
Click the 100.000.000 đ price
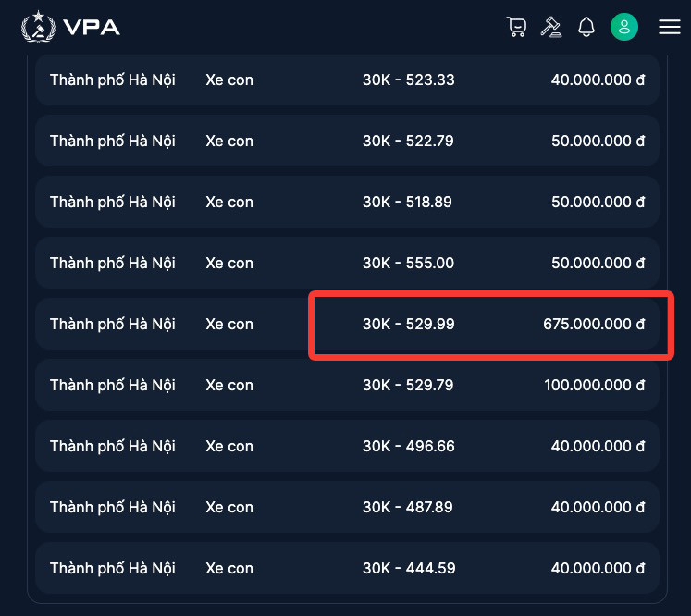[x=594, y=385]
